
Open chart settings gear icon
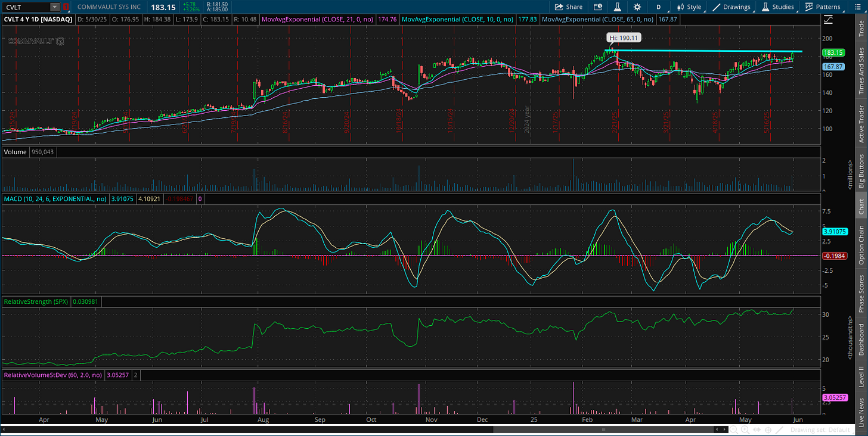pyautogui.click(x=637, y=7)
